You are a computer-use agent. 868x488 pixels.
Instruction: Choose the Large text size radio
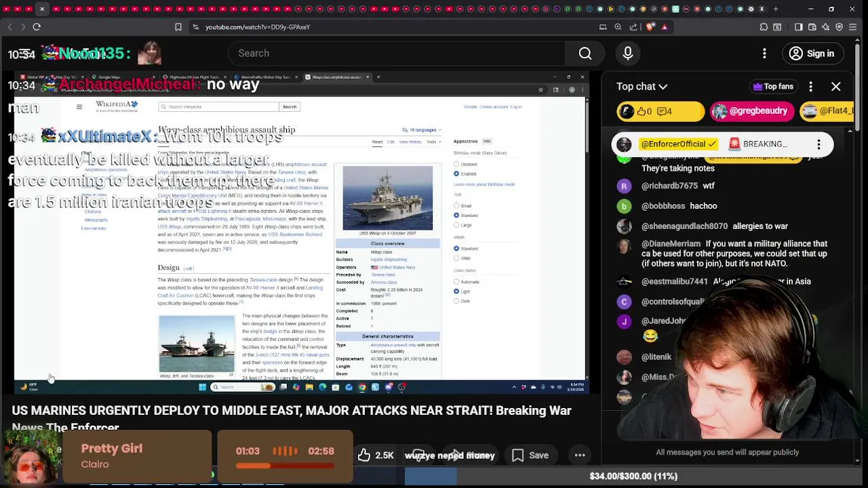pos(456,224)
